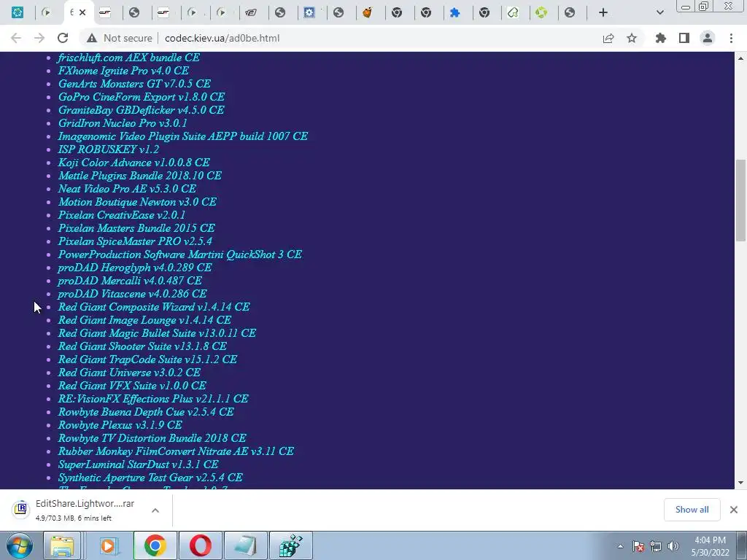Open GenArts Monsters GT v7.0.5 CE link
The image size is (747, 560).
pos(134,84)
